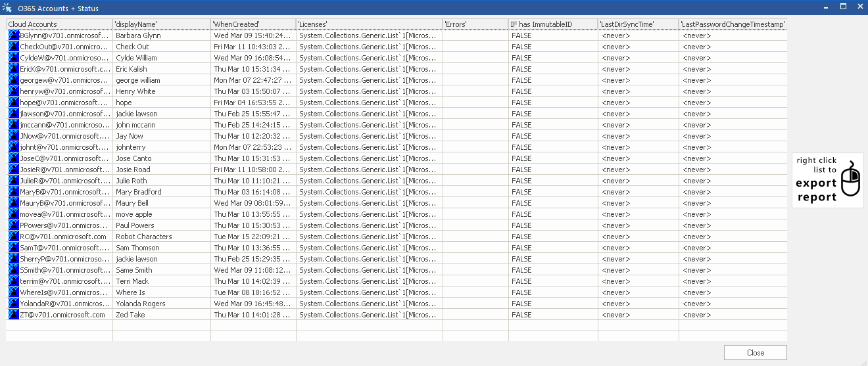868x366 pixels.
Task: Select the icon for EricK account row
Action: pyautogui.click(x=14, y=69)
